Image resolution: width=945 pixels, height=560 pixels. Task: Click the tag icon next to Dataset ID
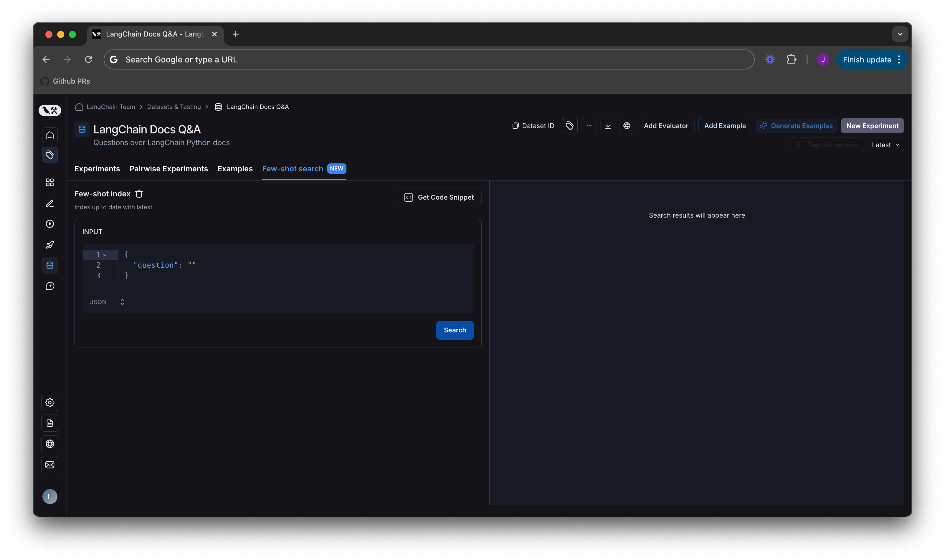tap(570, 126)
